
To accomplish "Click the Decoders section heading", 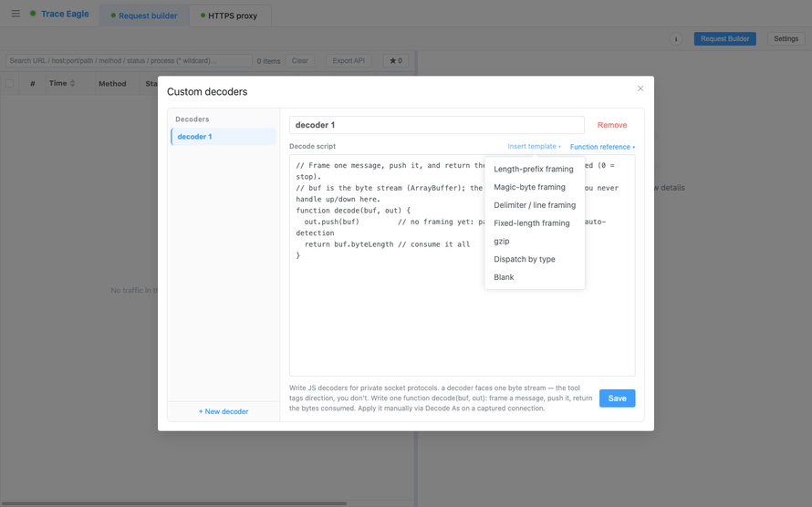I will (x=193, y=119).
